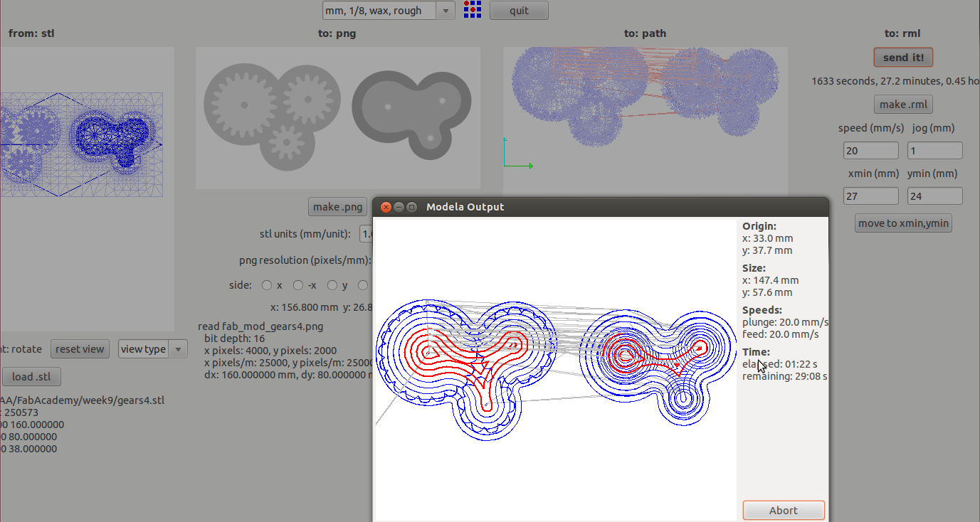Click the quit button

point(519,11)
